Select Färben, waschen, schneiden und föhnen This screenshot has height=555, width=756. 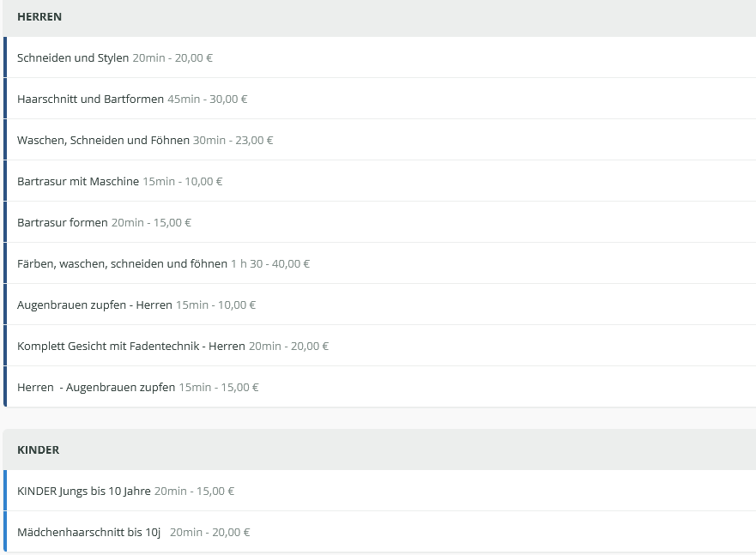[x=122, y=264]
